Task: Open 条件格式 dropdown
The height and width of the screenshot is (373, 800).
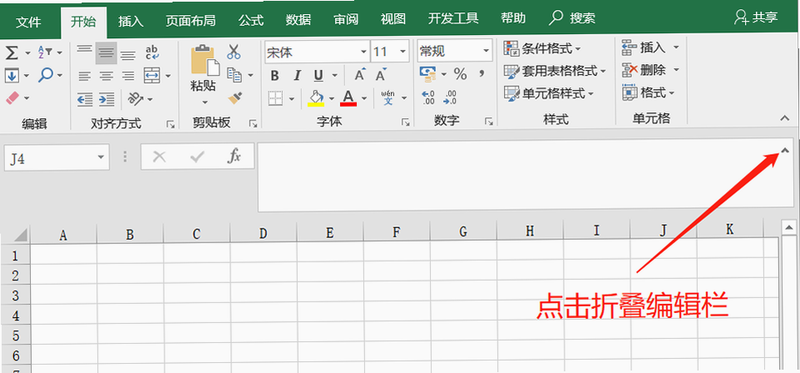Action: point(542,49)
